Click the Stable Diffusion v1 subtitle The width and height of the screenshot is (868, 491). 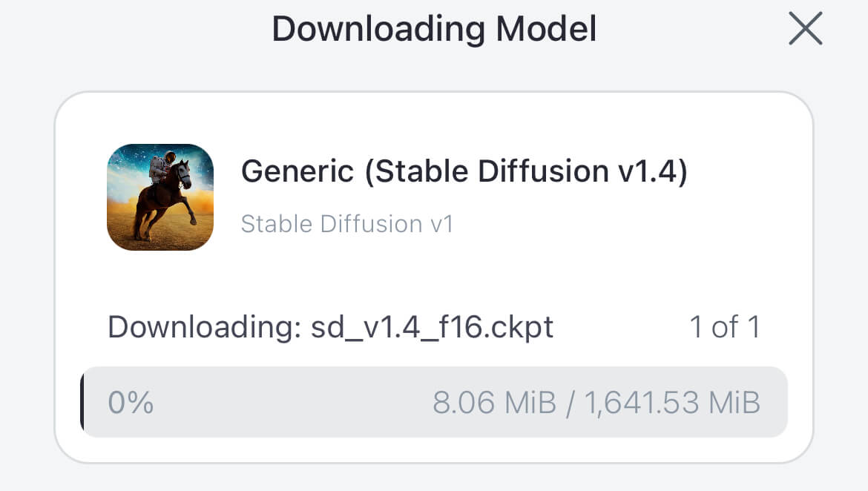tap(347, 224)
